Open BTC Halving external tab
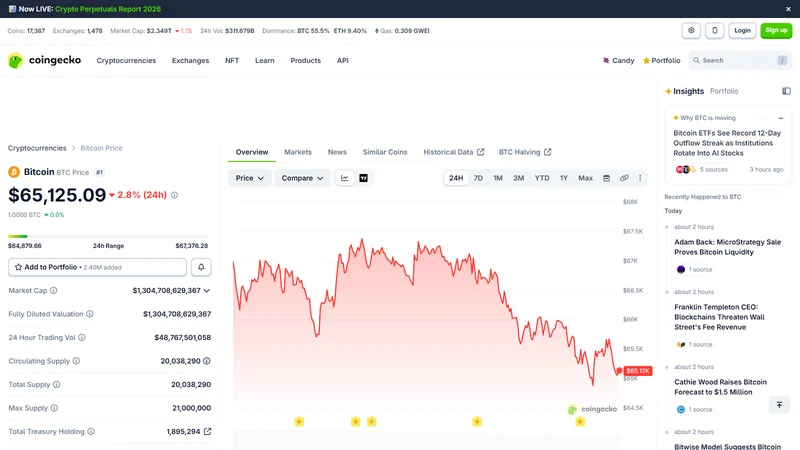Image resolution: width=800 pixels, height=450 pixels. [524, 152]
